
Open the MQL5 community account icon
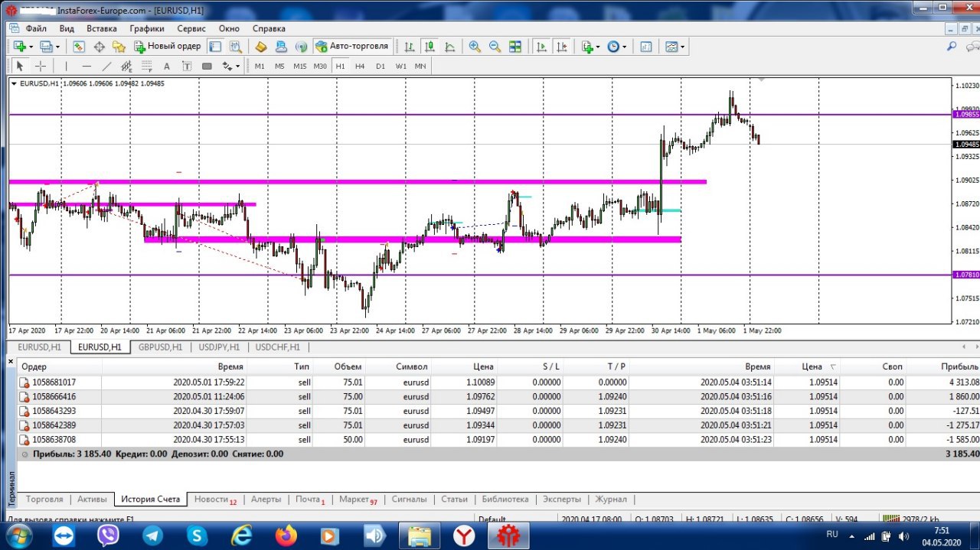(x=281, y=46)
